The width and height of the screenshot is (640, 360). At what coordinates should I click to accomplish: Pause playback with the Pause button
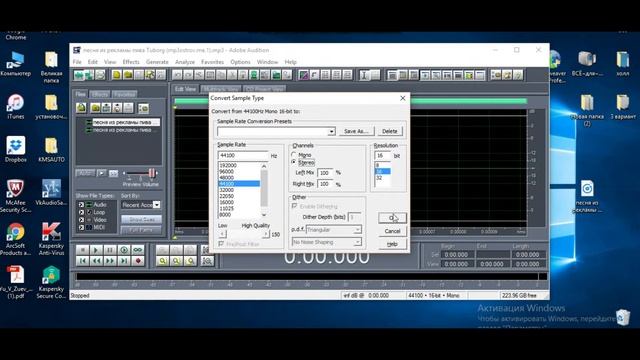(110, 250)
